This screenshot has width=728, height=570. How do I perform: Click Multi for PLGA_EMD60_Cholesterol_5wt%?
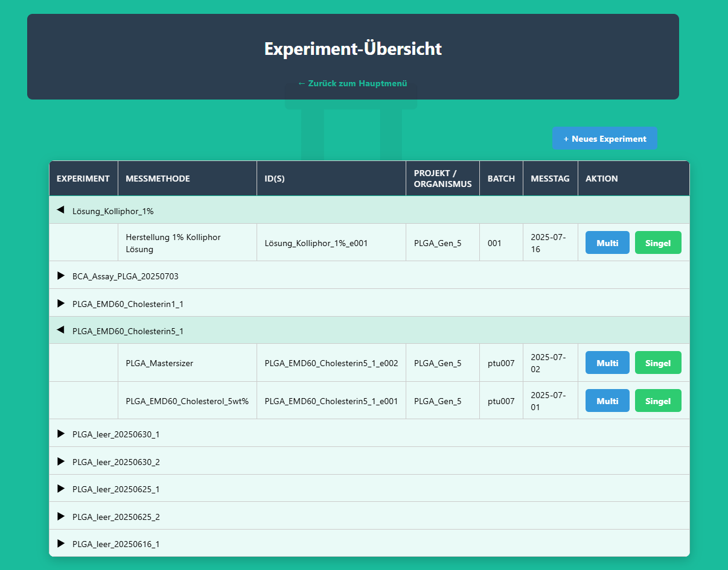(x=607, y=401)
